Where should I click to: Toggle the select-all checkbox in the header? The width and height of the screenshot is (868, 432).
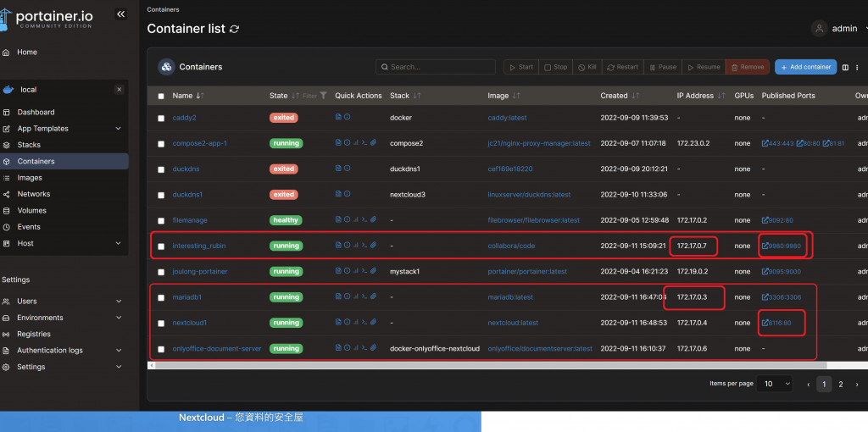click(x=161, y=97)
